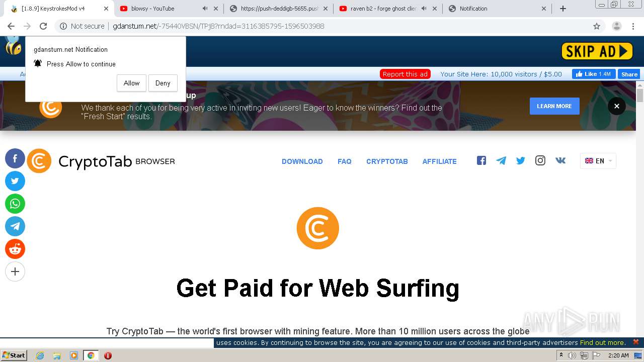
Task: Open CryptoTab's Telegram channel in header
Action: [501, 161]
